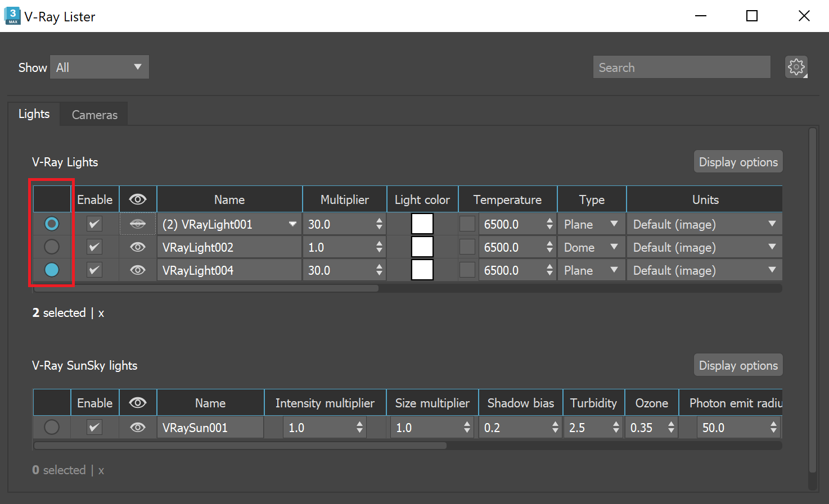Viewport: 829px width, 504px height.
Task: Toggle visibility eye for VRayLight004
Action: pos(138,270)
